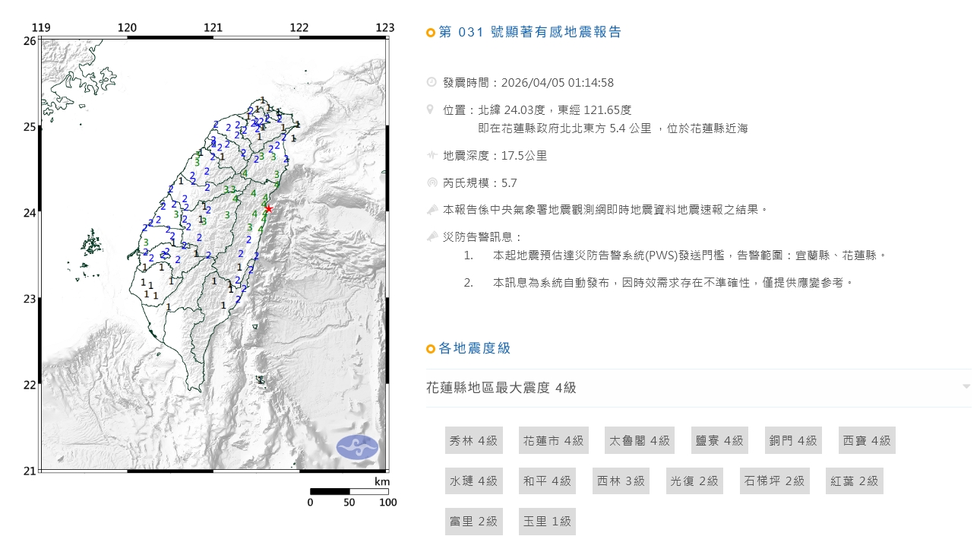Click the red star epicenter marker
The width and height of the screenshot is (980, 552).
[x=268, y=209]
